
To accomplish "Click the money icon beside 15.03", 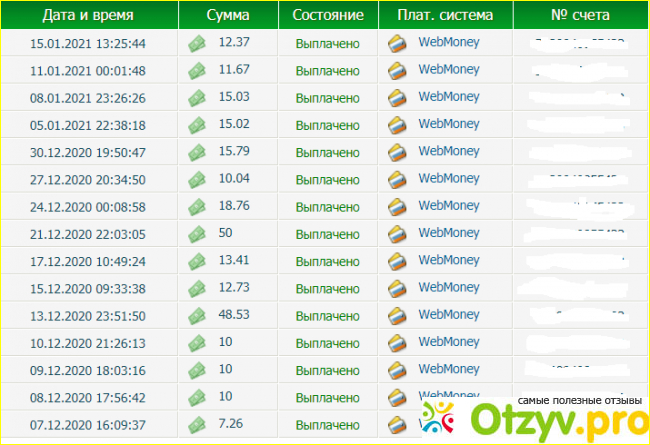I will [196, 98].
